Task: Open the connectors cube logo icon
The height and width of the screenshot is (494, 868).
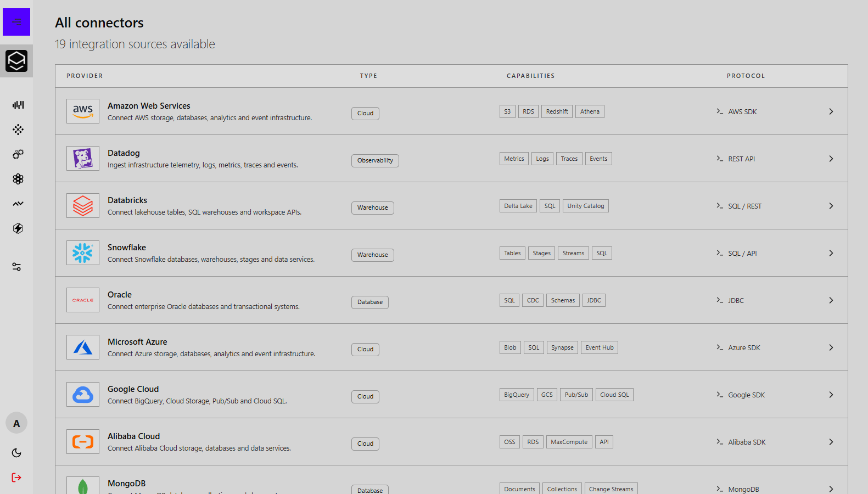Action: pyautogui.click(x=16, y=61)
